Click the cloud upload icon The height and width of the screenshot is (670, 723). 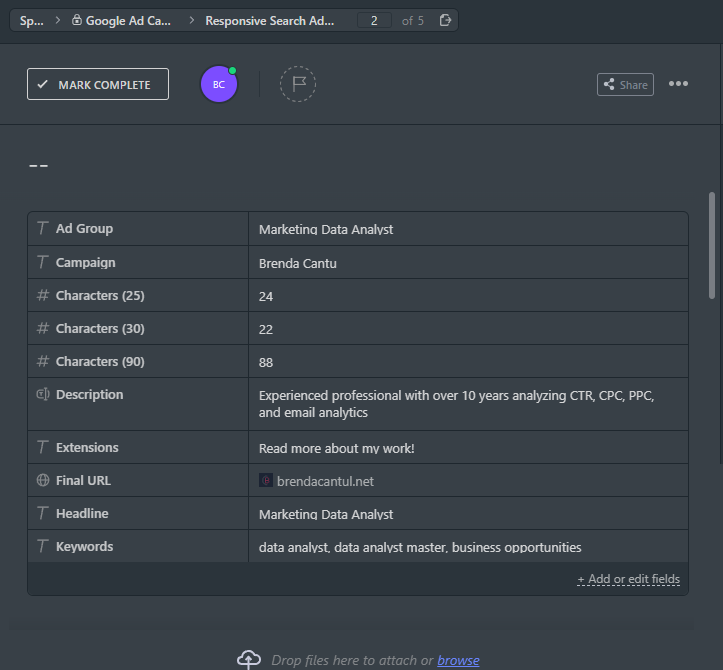(249, 659)
